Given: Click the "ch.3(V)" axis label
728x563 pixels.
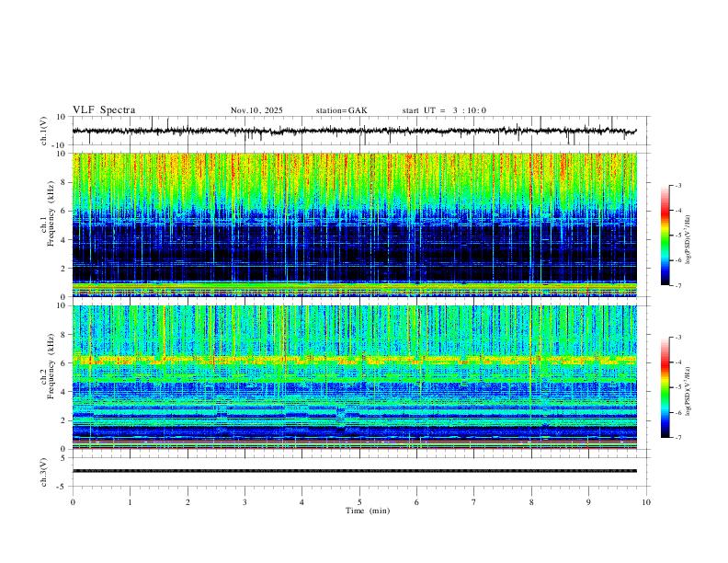Looking at the screenshot, I should 44,473.
